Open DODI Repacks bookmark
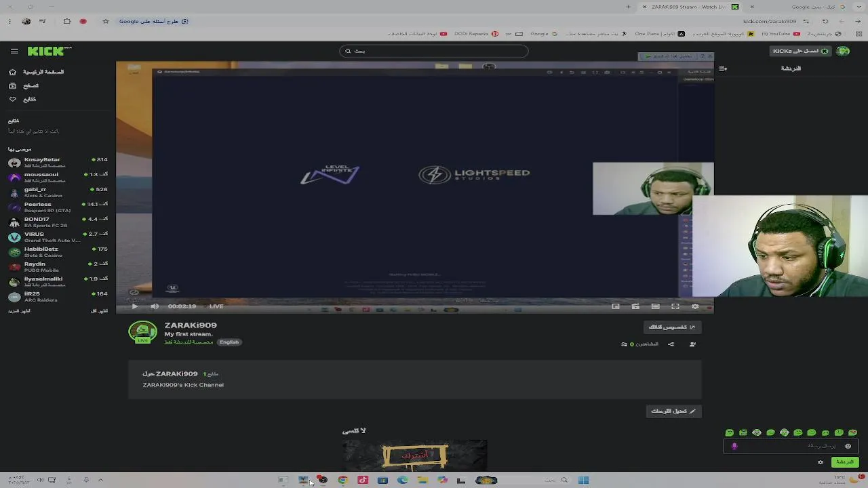 tap(475, 34)
